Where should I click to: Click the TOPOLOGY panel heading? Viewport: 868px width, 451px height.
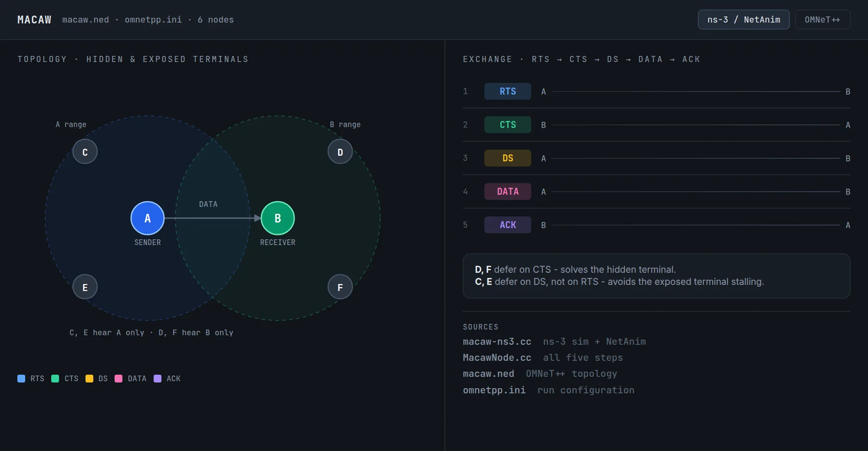(133, 59)
